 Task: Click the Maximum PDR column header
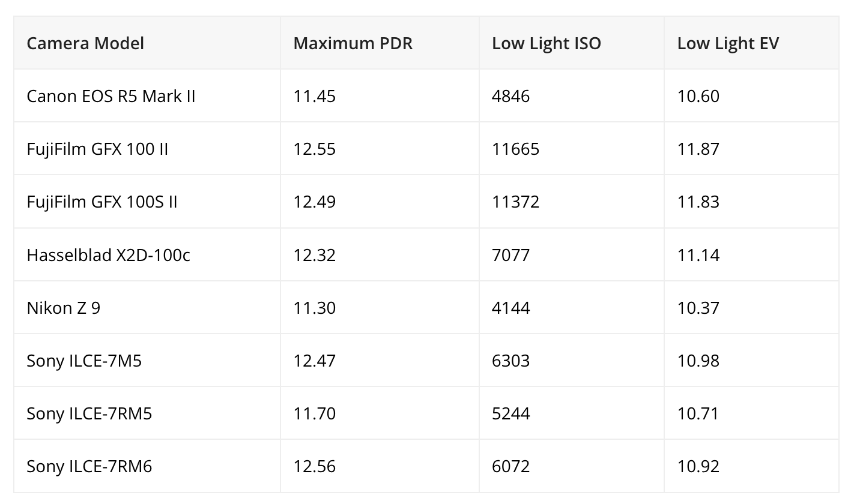click(380, 43)
